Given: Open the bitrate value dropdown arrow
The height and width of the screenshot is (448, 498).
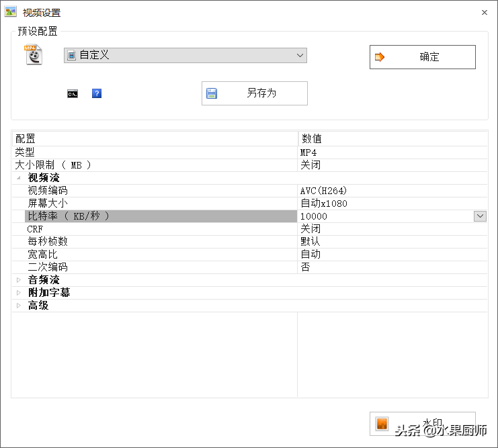Looking at the screenshot, I should 480,216.
